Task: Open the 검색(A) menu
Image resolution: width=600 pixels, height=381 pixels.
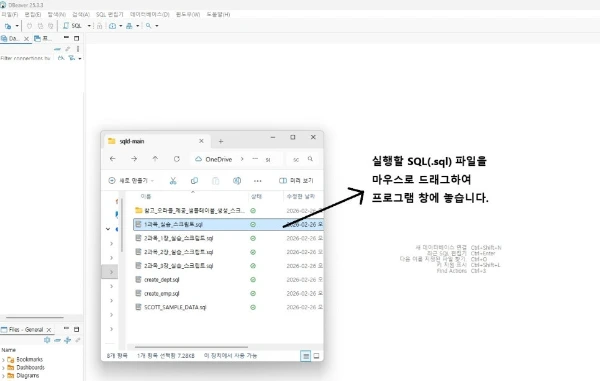Action: coord(81,15)
